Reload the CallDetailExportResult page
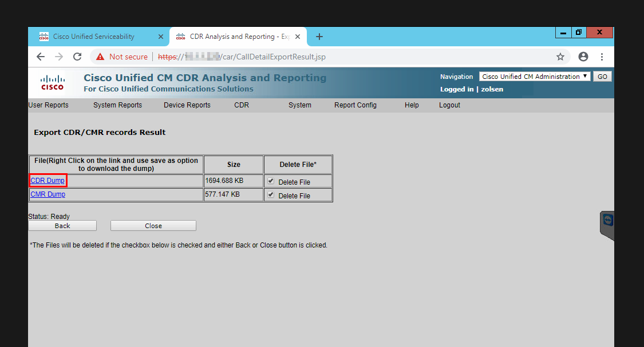The width and height of the screenshot is (644, 347). pyautogui.click(x=77, y=57)
